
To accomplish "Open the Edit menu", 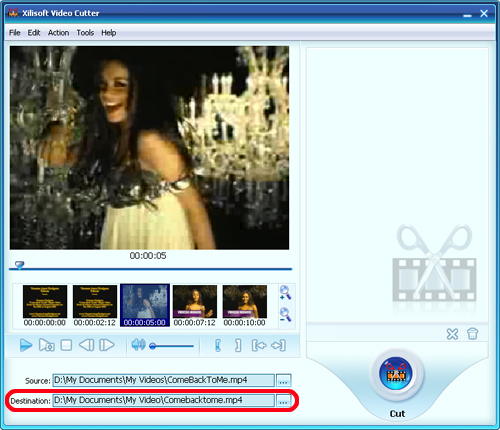I will pos(34,33).
